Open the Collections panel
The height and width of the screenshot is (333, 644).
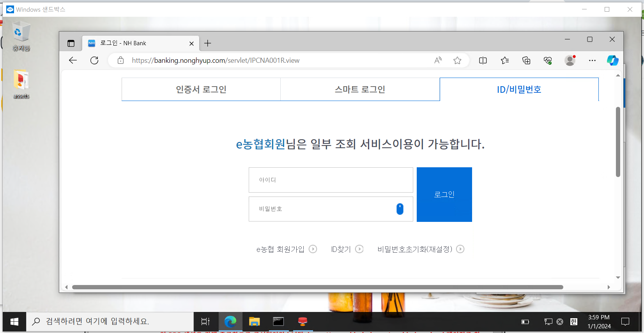coord(526,60)
